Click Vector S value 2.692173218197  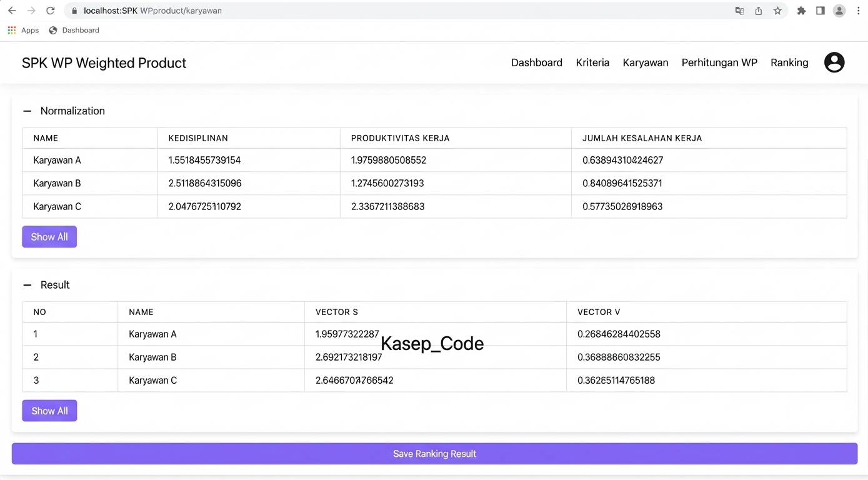point(349,357)
